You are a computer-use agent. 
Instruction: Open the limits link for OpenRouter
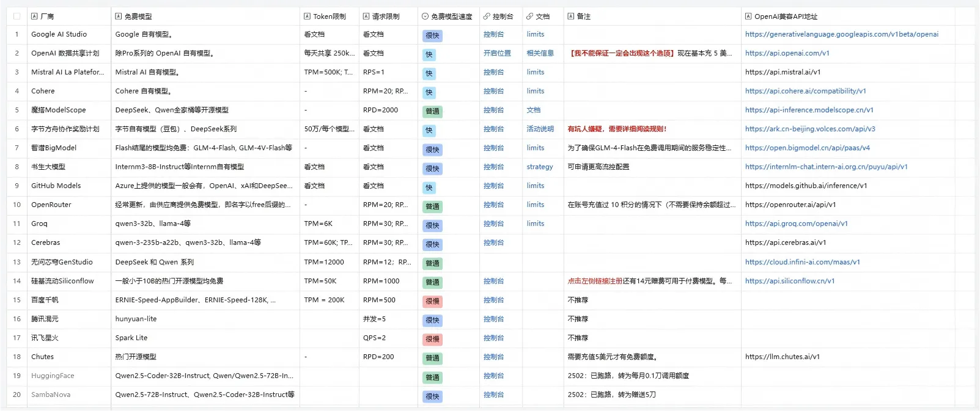tap(536, 205)
